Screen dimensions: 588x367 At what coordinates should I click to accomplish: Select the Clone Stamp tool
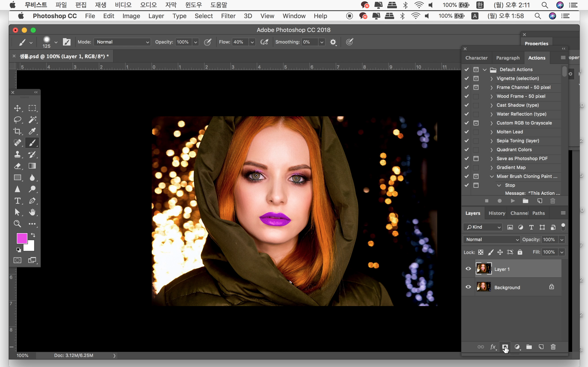[17, 154]
